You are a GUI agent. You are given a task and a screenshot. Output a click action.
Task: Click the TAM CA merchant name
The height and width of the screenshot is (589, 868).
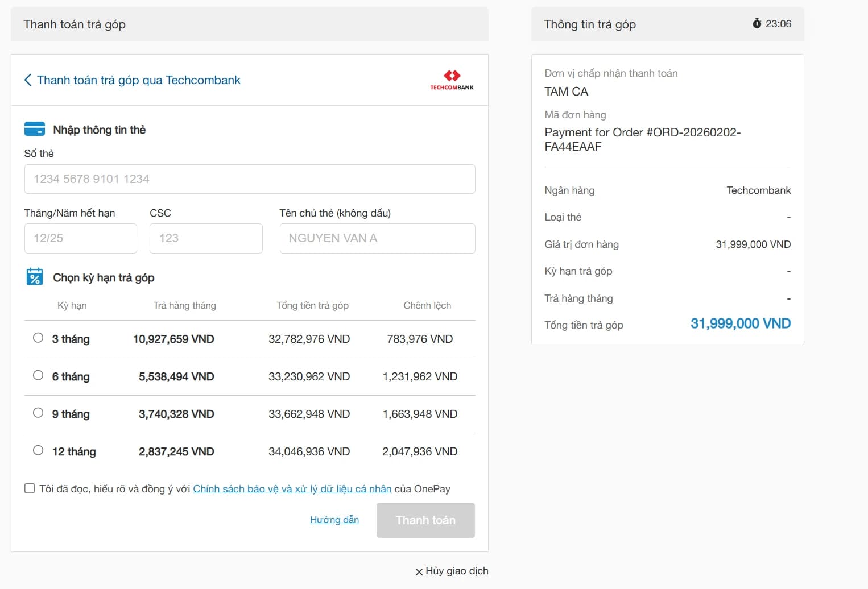[x=567, y=92]
